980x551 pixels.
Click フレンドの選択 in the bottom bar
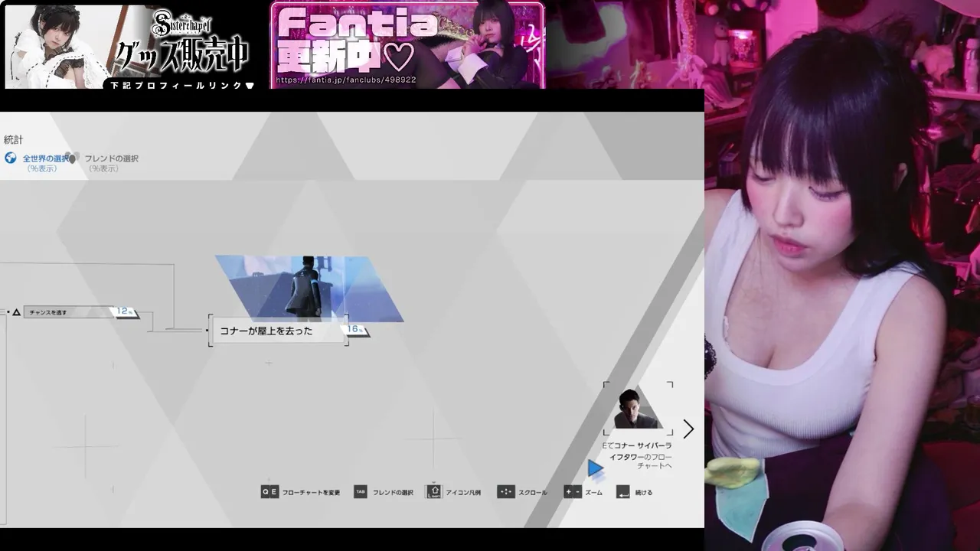[393, 493]
